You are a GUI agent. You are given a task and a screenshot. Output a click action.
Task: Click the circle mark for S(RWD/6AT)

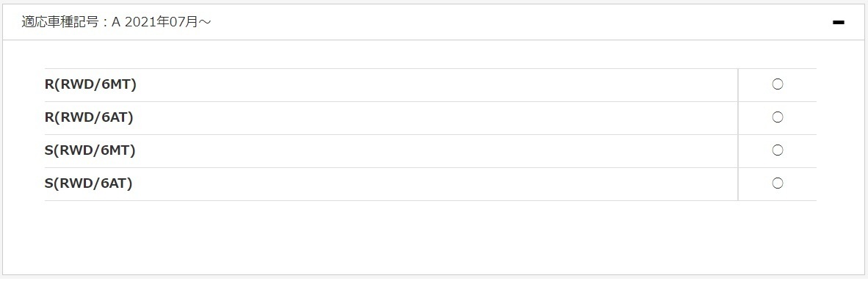click(777, 183)
